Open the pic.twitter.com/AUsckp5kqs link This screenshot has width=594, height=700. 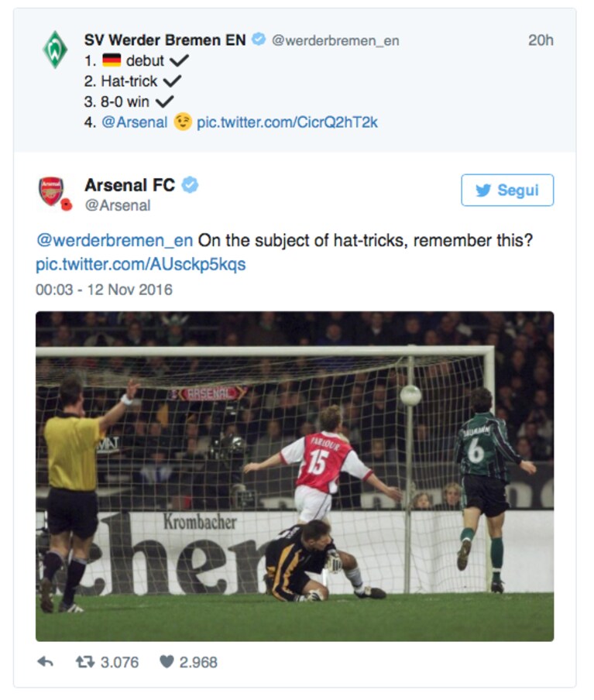141,264
